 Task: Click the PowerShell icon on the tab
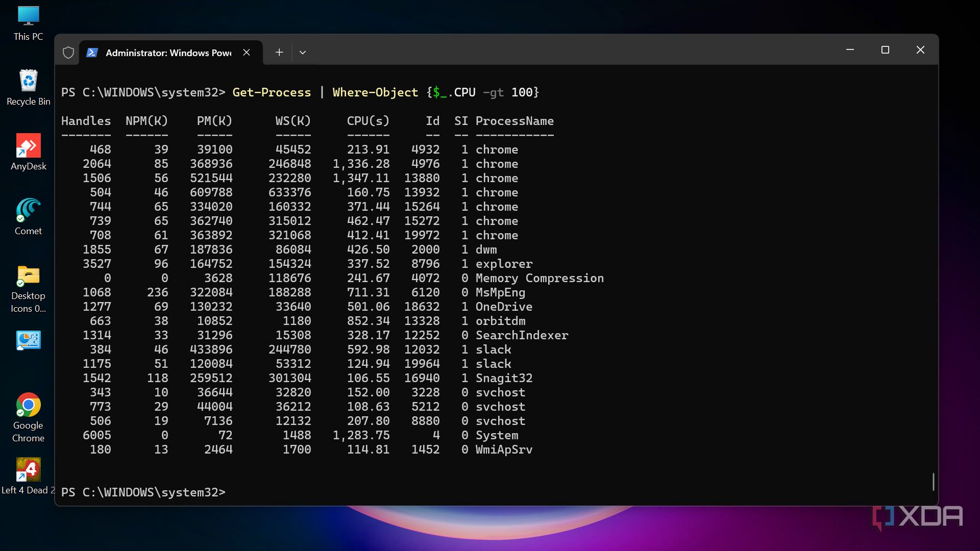point(92,53)
